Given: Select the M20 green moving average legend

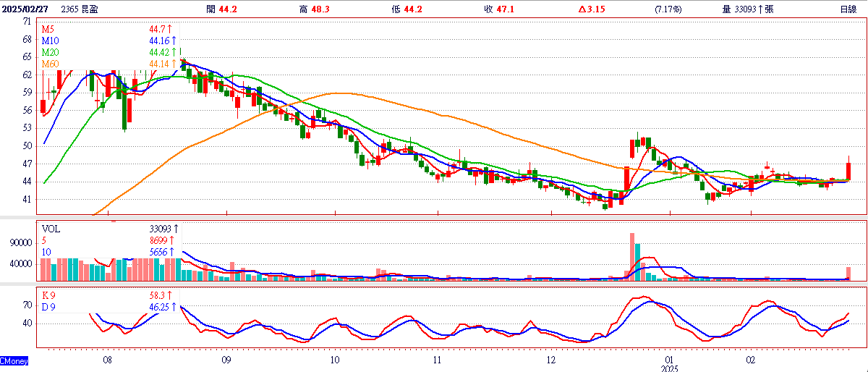Looking at the screenshot, I should click(x=51, y=52).
